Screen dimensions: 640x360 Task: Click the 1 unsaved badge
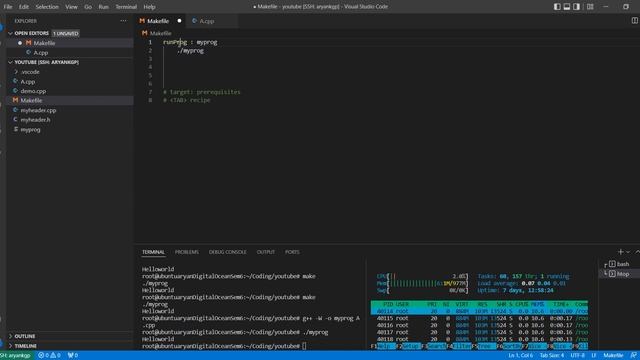point(66,33)
